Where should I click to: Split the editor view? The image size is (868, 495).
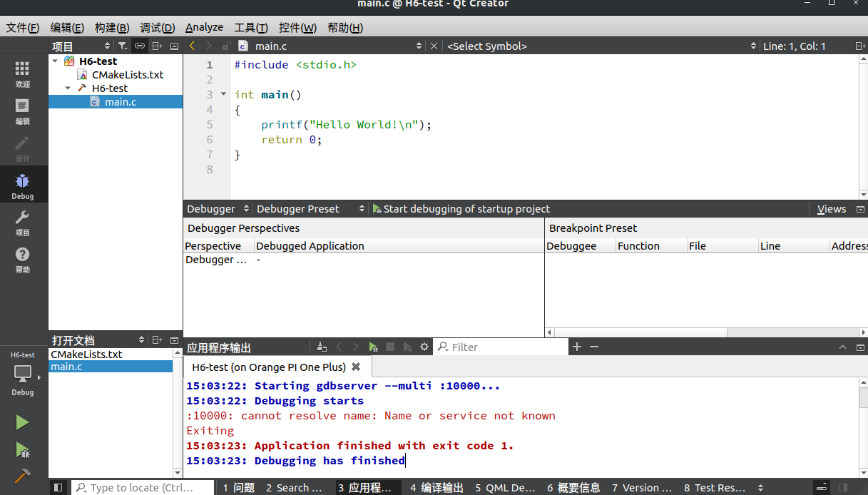[859, 46]
